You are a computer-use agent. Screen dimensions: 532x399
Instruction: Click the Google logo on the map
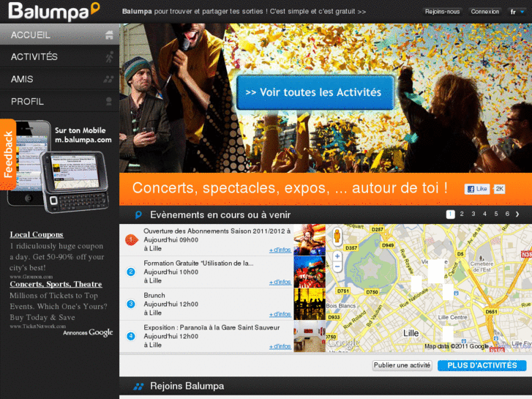click(343, 343)
